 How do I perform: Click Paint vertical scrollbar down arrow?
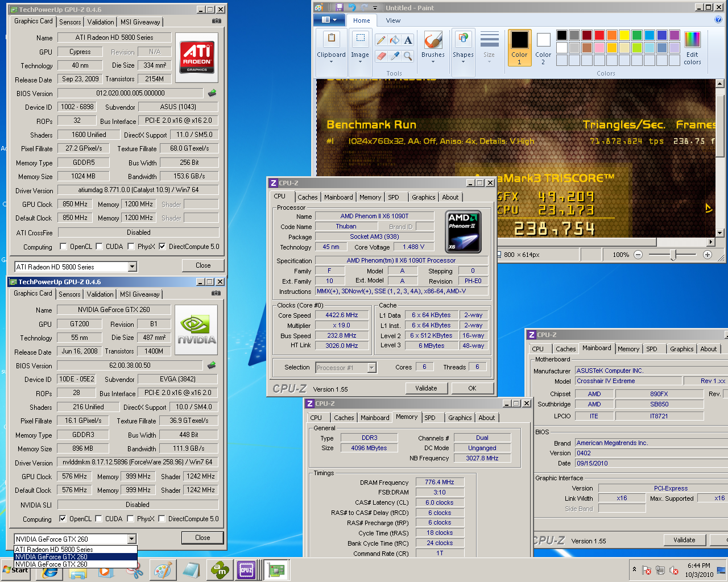[720, 233]
